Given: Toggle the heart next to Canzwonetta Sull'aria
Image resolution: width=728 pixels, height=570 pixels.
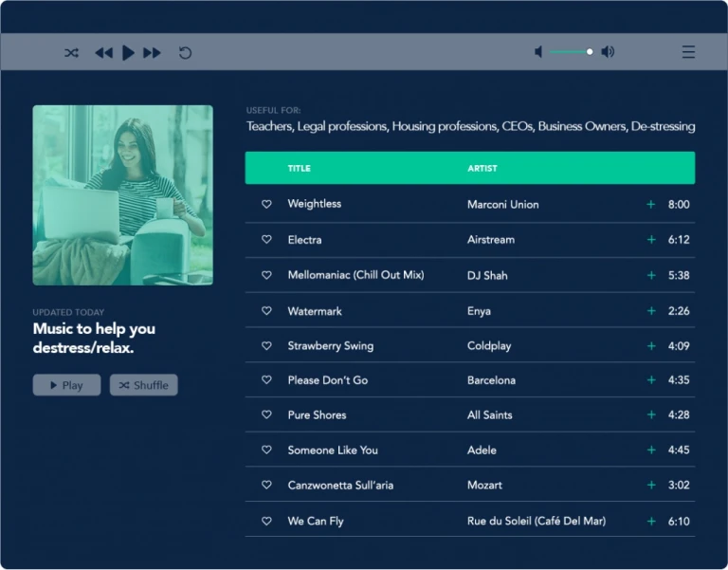Looking at the screenshot, I should point(266,485).
